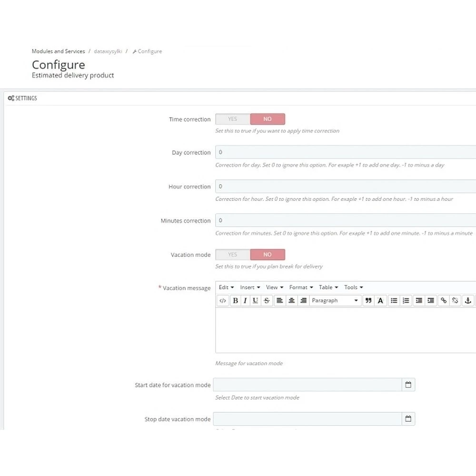
Task: Open calendar for stop date of vacation
Action: (x=408, y=418)
